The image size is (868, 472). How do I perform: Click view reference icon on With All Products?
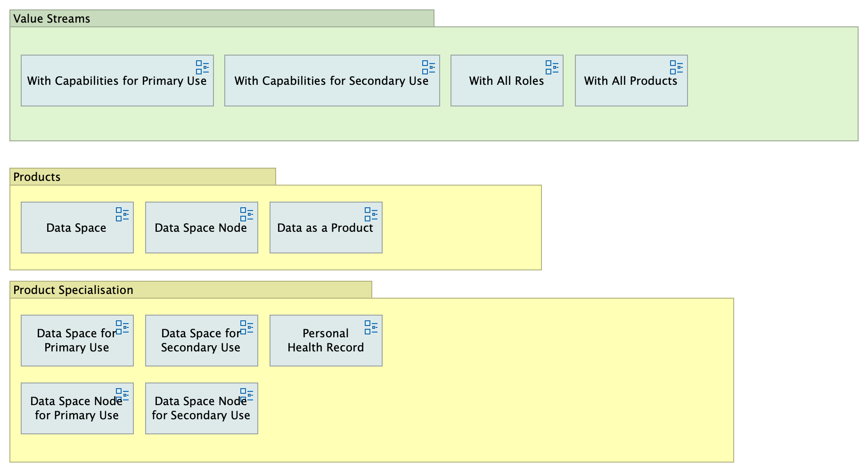(x=676, y=67)
